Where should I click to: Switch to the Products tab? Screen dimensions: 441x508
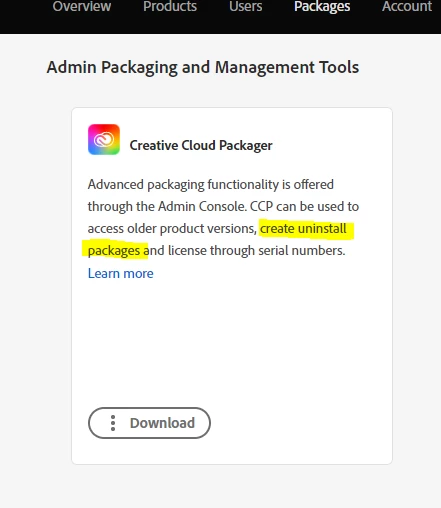pyautogui.click(x=170, y=6)
